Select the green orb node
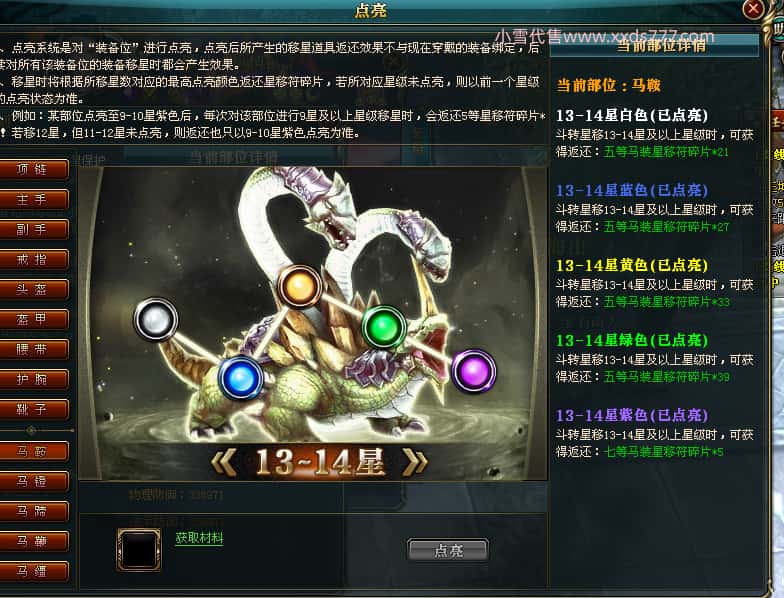This screenshot has width=784, height=598. coord(384,327)
